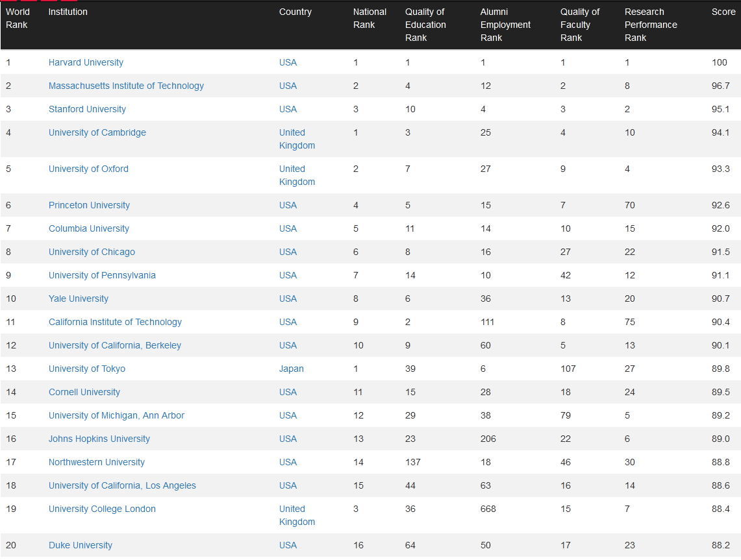741x560 pixels.
Task: Click the Alumni Employment Rank header
Action: click(x=505, y=25)
